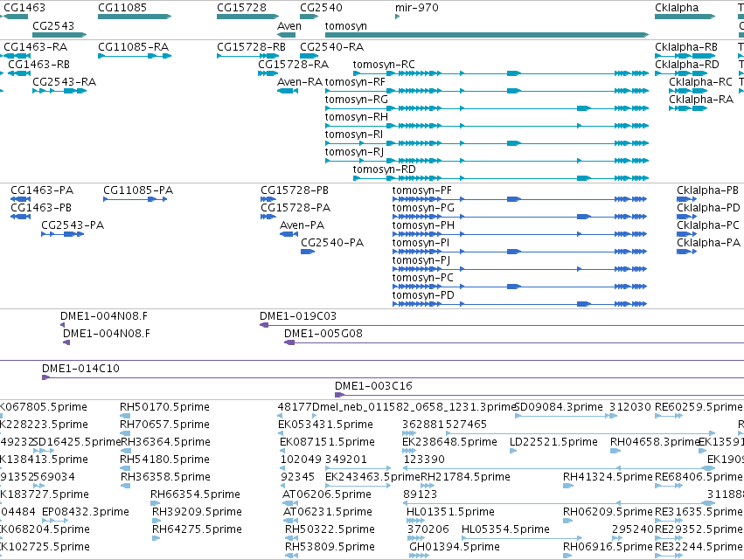Click the tomosyn-RG transcript label

pyautogui.click(x=357, y=99)
